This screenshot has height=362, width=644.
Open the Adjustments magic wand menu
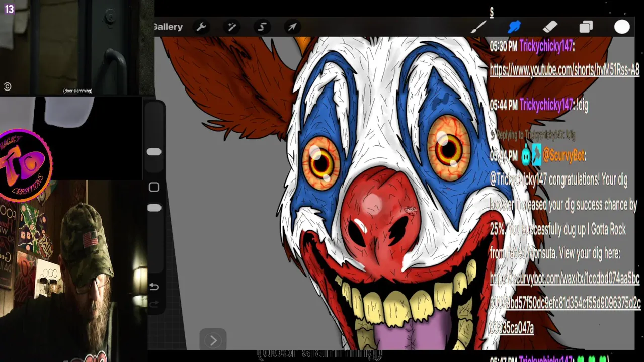pyautogui.click(x=232, y=27)
